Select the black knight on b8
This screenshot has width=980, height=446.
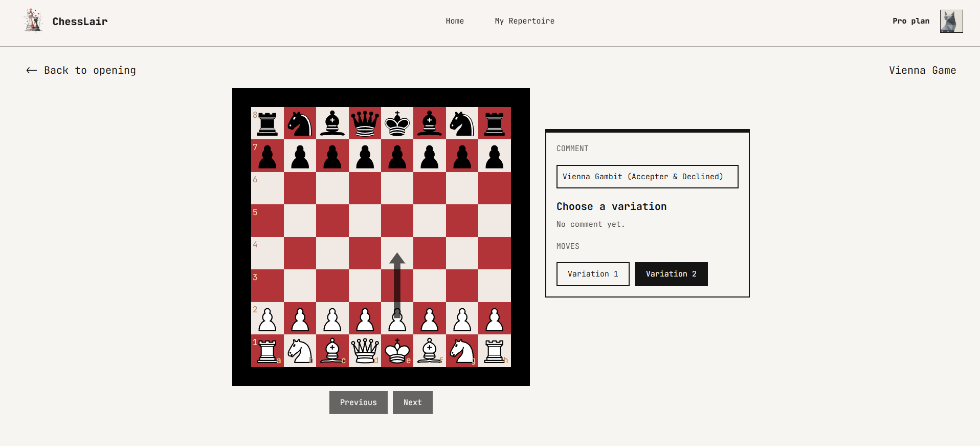pyautogui.click(x=300, y=123)
